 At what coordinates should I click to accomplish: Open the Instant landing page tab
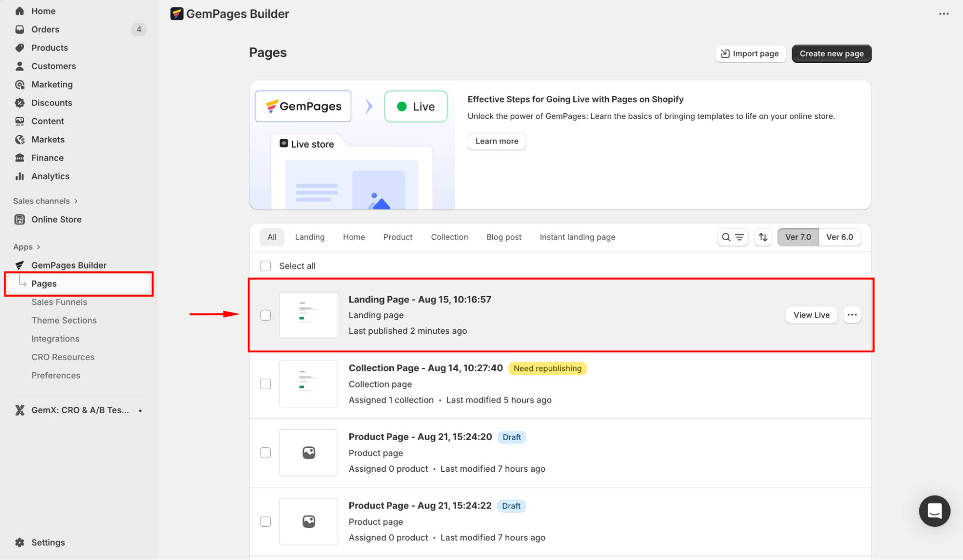tap(577, 237)
